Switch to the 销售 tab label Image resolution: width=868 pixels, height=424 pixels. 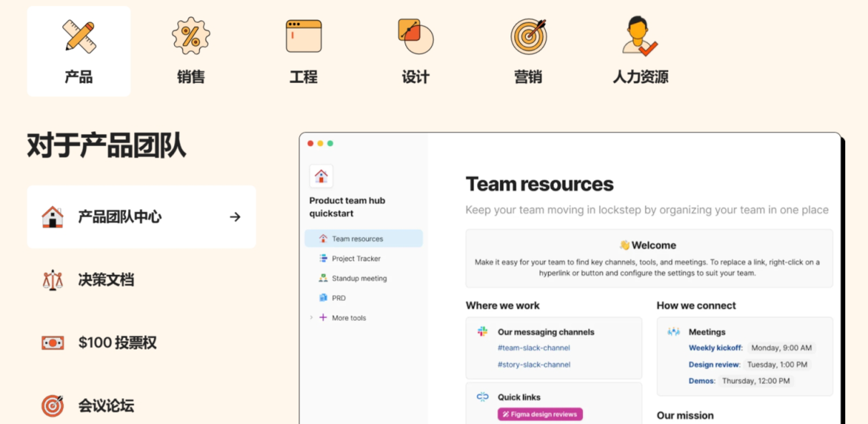[191, 77]
